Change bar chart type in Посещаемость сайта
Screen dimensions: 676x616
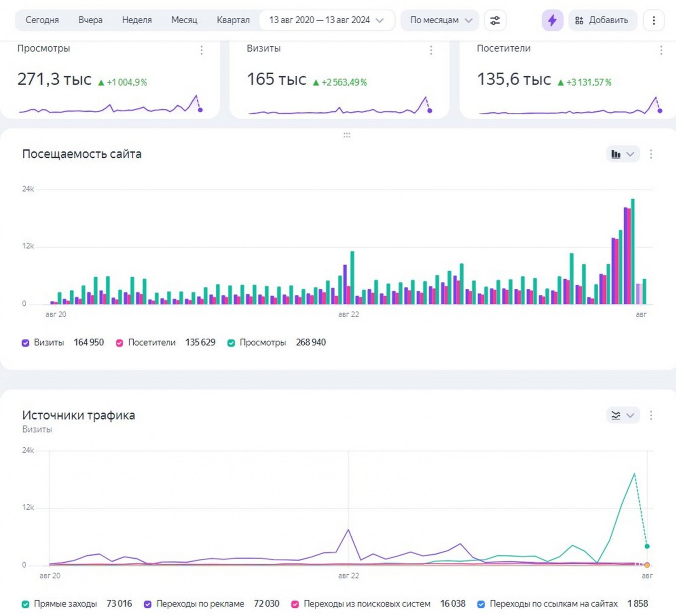[622, 154]
